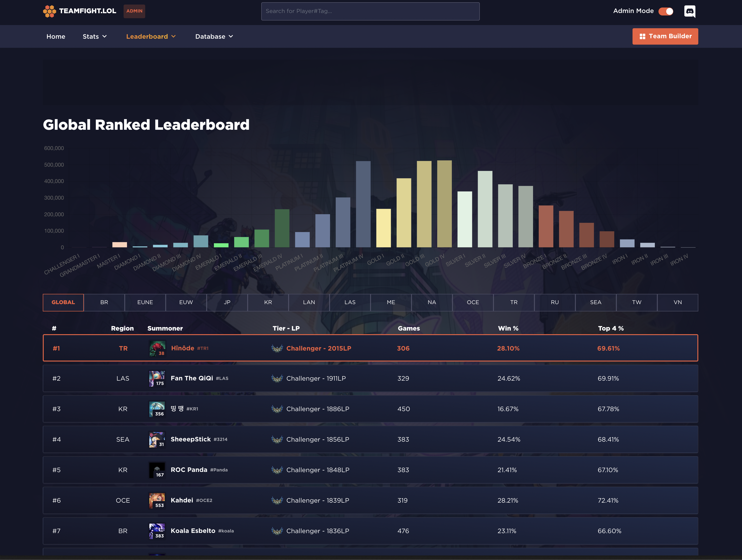Click the TEAMFIGHT.LOL honeycomb logo
Viewport: 742px width, 560px height.
click(x=49, y=11)
